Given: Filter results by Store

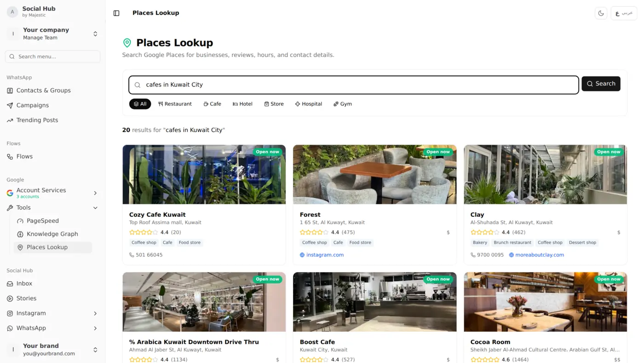Looking at the screenshot, I should 274,104.
